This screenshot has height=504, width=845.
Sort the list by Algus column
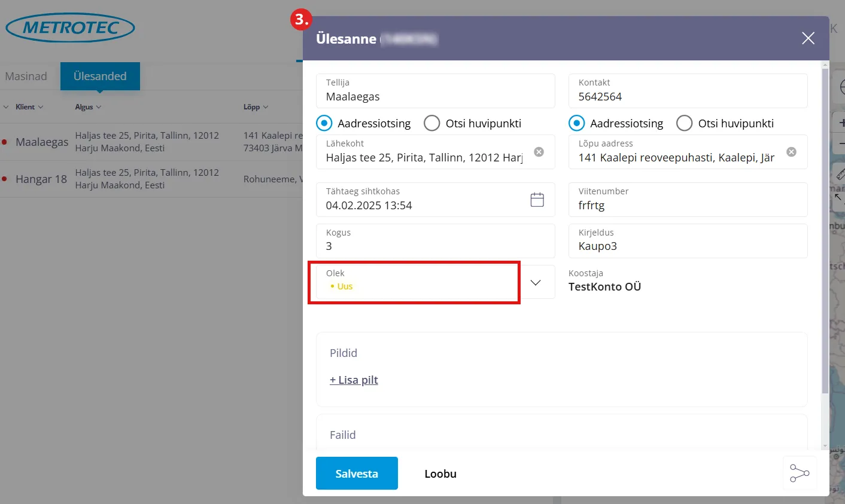click(x=88, y=107)
